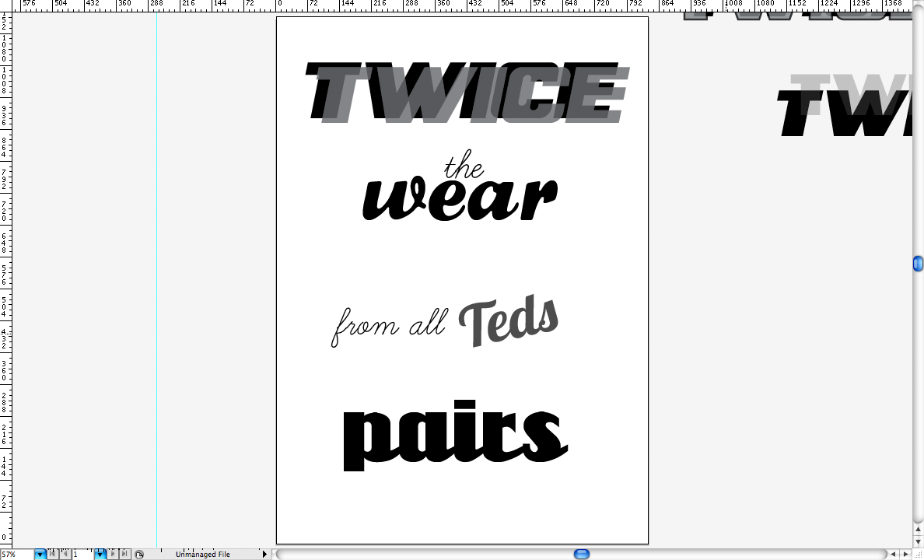The width and height of the screenshot is (924, 560).
Task: Click the horizontal scroll right arrow
Action: coord(906,554)
